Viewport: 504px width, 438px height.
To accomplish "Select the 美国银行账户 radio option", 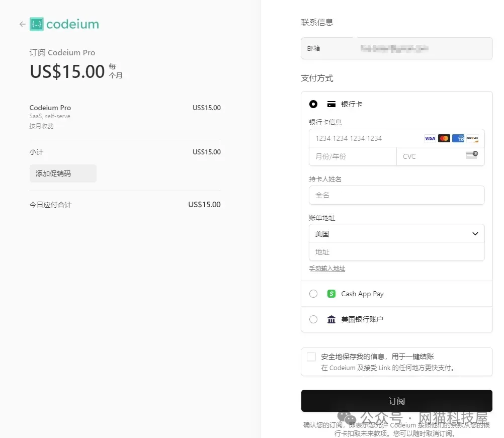I will pyautogui.click(x=313, y=319).
